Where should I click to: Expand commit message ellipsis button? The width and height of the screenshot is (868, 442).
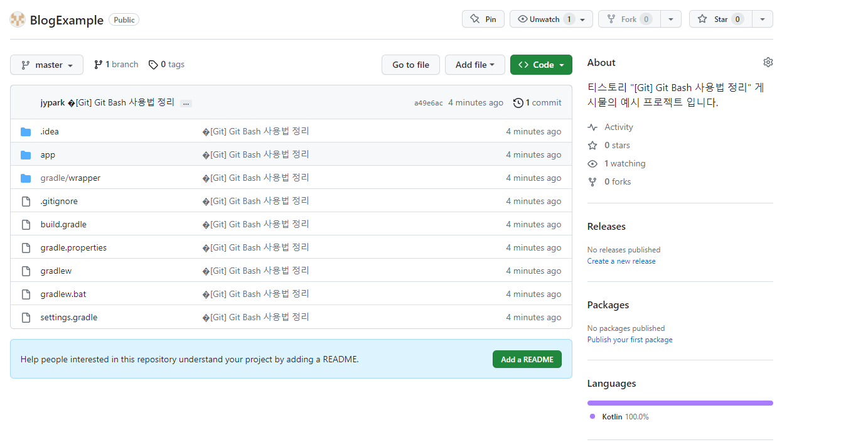tap(186, 103)
